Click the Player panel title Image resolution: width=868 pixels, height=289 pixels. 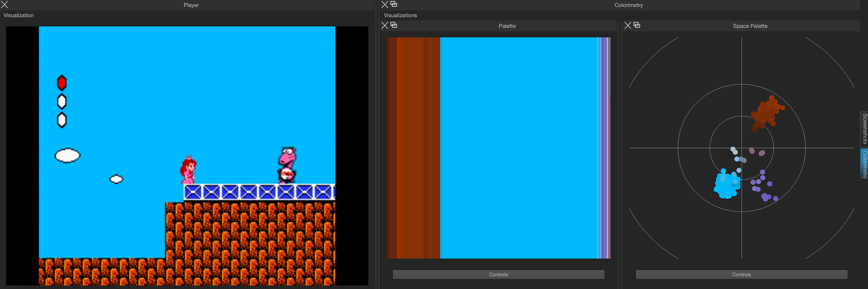pos(191,5)
